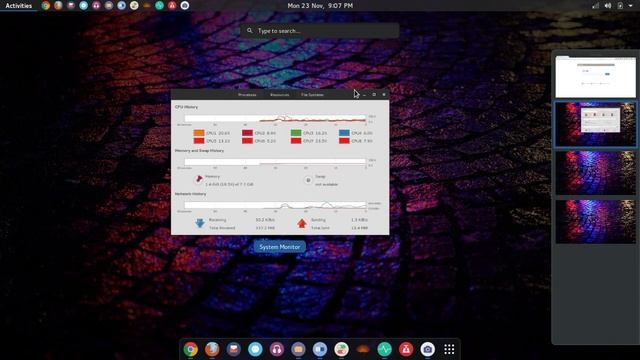Switch to the Processes tab
The width and height of the screenshot is (640, 360).
click(247, 95)
